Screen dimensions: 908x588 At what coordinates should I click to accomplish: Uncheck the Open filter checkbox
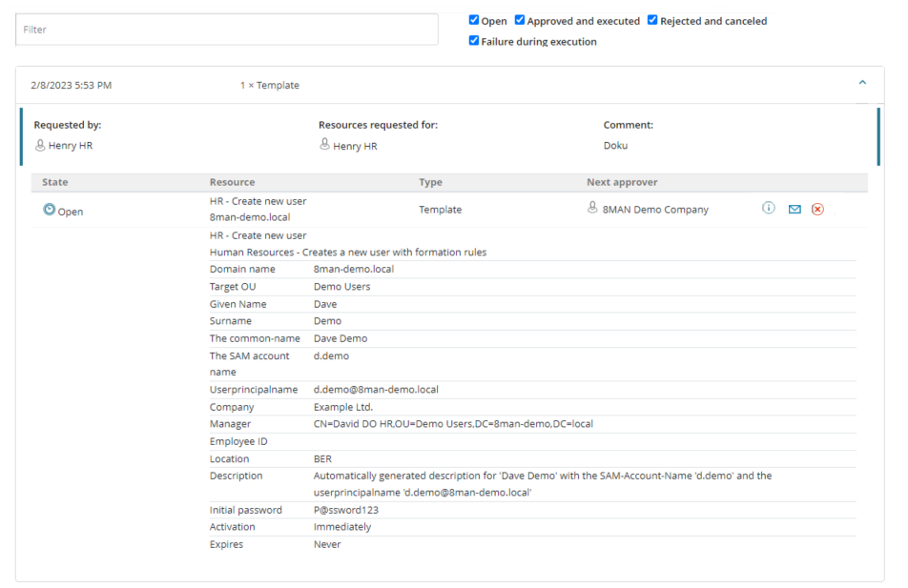click(474, 20)
